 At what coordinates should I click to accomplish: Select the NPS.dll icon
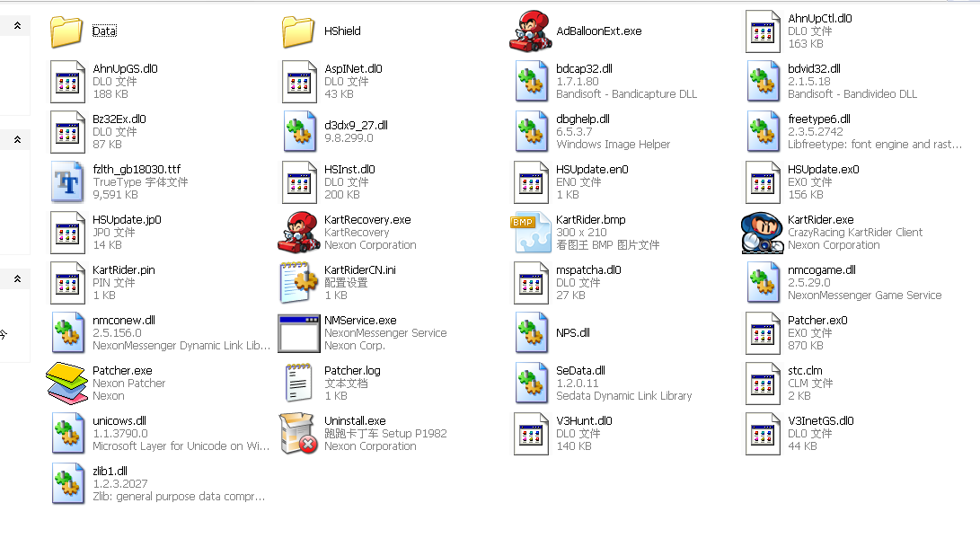point(531,333)
